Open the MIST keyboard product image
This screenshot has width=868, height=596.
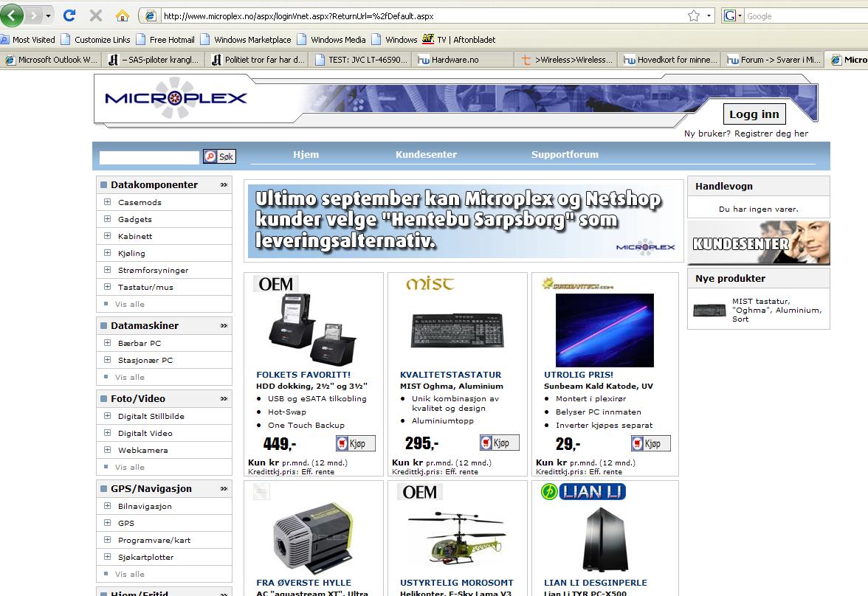tap(458, 330)
